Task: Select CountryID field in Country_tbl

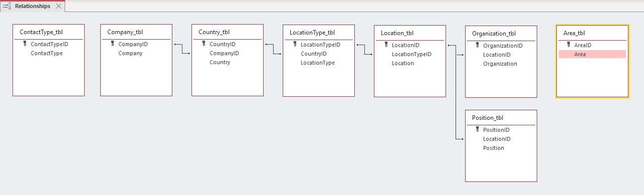Action: pyautogui.click(x=223, y=44)
